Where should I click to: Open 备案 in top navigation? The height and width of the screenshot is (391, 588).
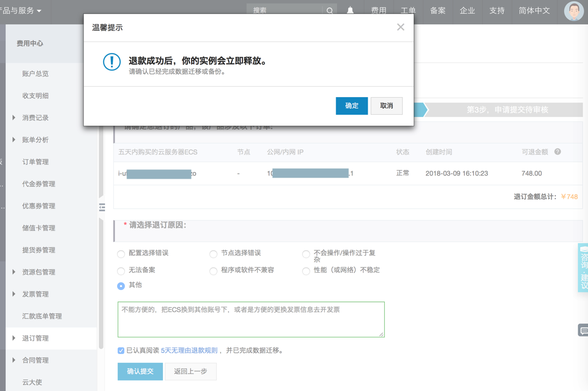pyautogui.click(x=438, y=10)
